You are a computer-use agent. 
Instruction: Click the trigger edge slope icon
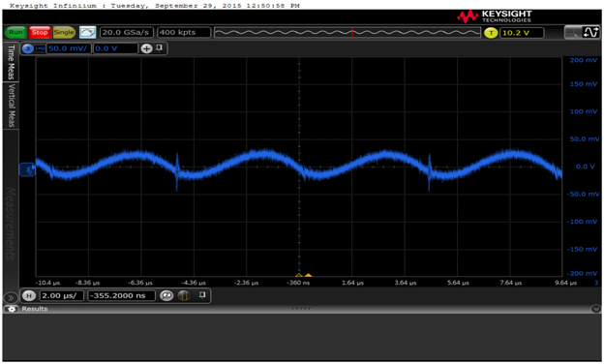(590, 32)
